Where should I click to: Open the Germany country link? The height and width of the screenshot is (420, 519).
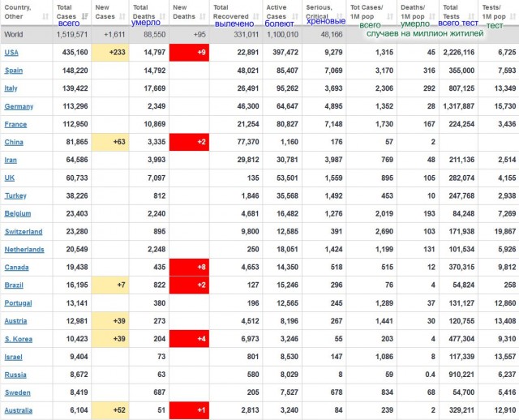click(x=19, y=106)
